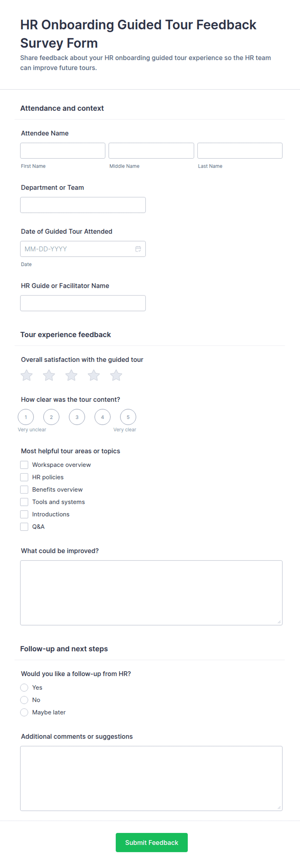Choose the second star rating
The image size is (300, 868).
click(49, 375)
